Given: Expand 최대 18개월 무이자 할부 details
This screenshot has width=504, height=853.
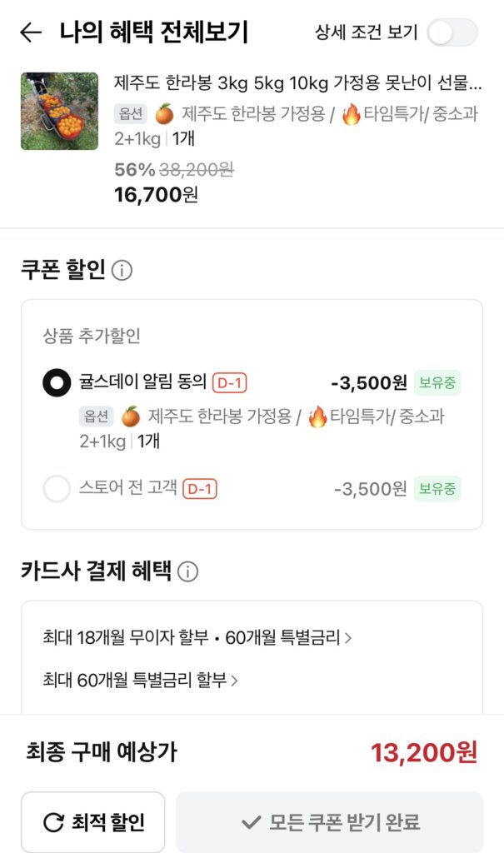Looking at the screenshot, I should click(x=197, y=638).
